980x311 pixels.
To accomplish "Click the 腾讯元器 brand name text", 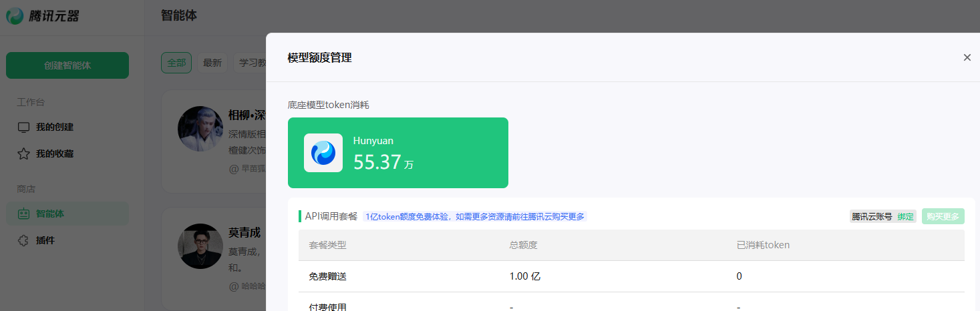I will point(54,16).
